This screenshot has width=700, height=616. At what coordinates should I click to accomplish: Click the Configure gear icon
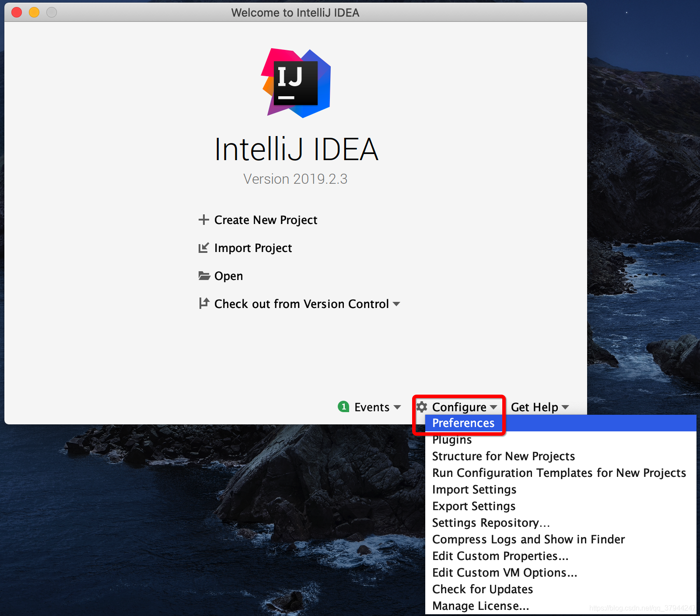(x=421, y=407)
